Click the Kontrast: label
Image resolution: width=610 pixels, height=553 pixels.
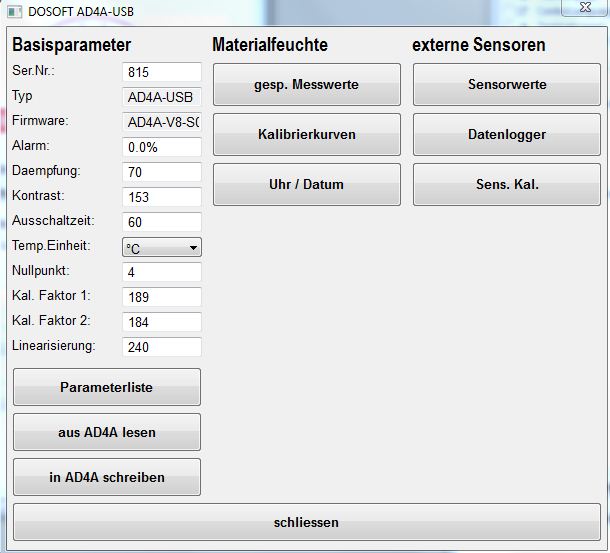tap(38, 195)
